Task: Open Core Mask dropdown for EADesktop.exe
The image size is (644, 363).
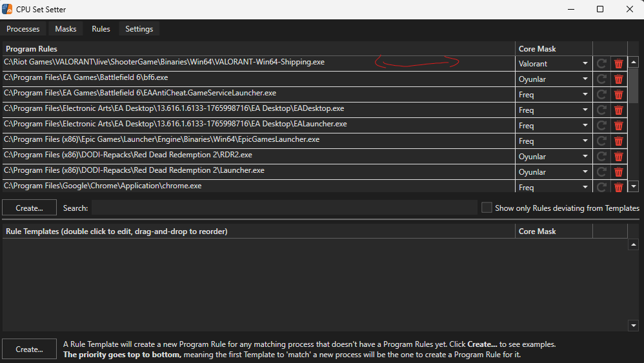Action: click(554, 110)
